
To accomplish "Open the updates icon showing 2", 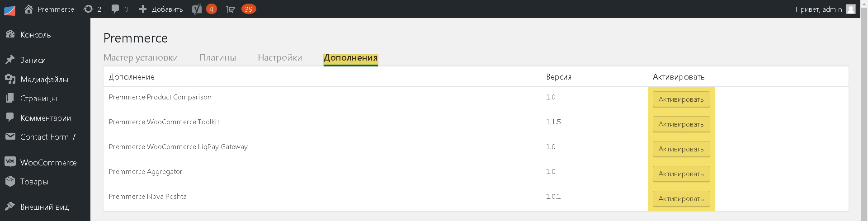I will pyautogui.click(x=93, y=9).
